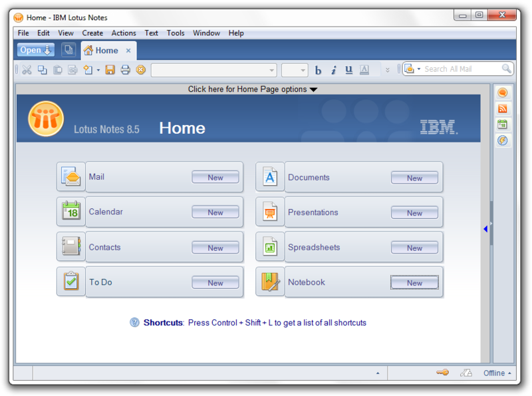The image size is (532, 396).
Task: Click the orange Stop icon in toolbar
Action: pos(141,70)
